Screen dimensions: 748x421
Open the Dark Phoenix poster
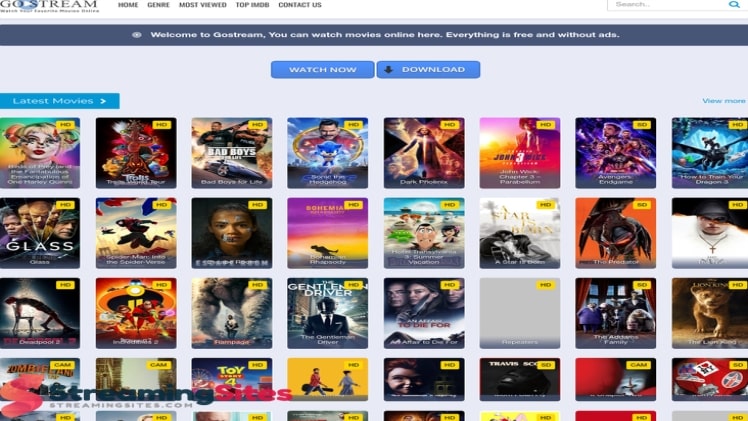point(424,153)
